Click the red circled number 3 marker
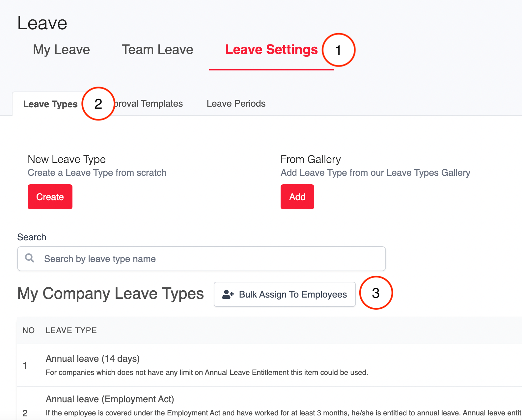Image resolution: width=522 pixels, height=420 pixels. (376, 293)
